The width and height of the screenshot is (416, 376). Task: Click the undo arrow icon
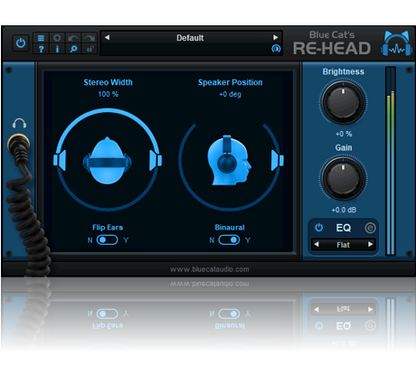[73, 38]
